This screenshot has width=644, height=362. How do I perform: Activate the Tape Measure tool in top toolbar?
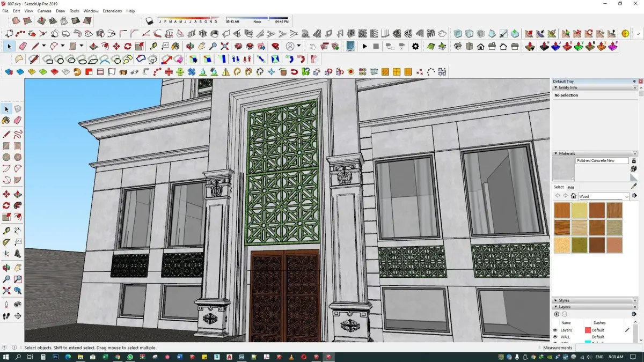(x=154, y=46)
